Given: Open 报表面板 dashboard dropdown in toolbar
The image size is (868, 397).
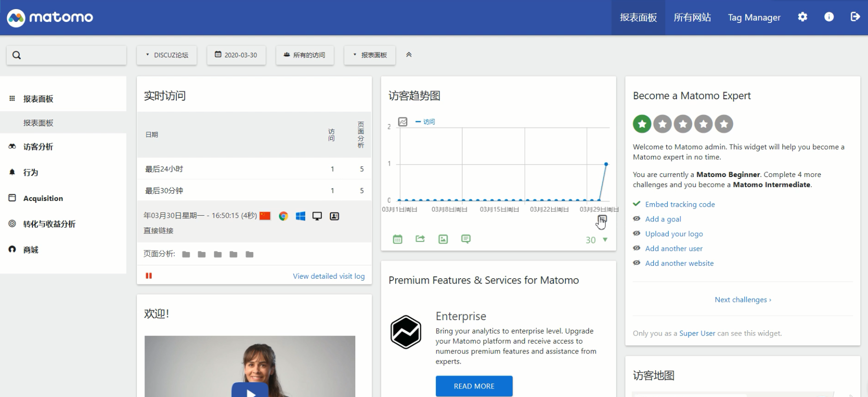Looking at the screenshot, I should pyautogui.click(x=370, y=55).
